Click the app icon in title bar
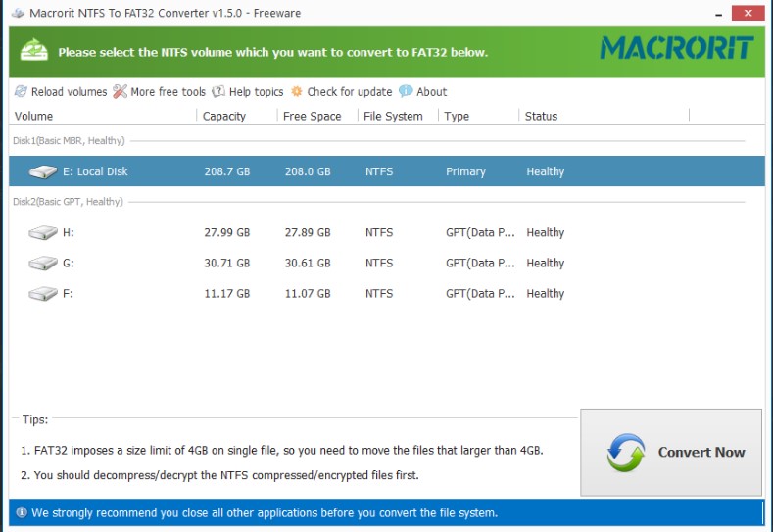Image resolution: width=773 pixels, height=532 pixels. 18,13
